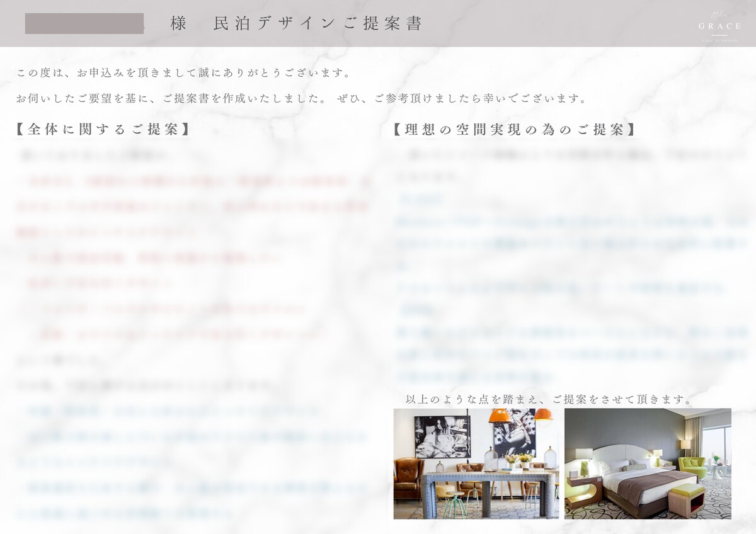Click the pink ottoman at the bed's foot
This screenshot has width=756, height=534.
(x=687, y=500)
